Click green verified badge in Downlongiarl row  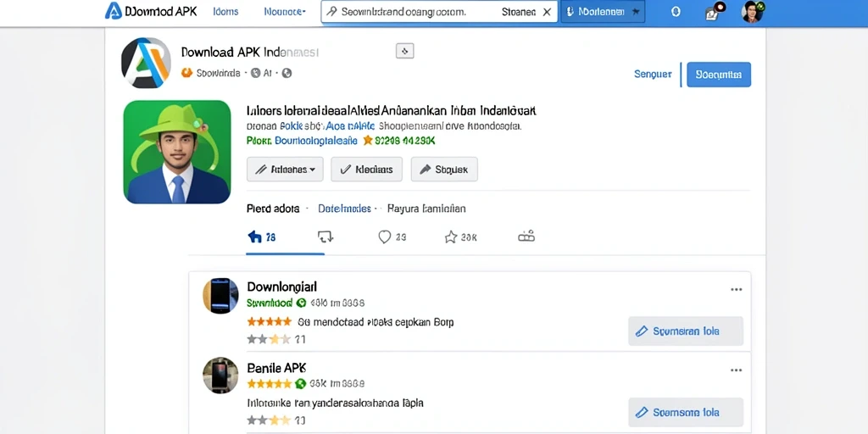pyautogui.click(x=301, y=303)
